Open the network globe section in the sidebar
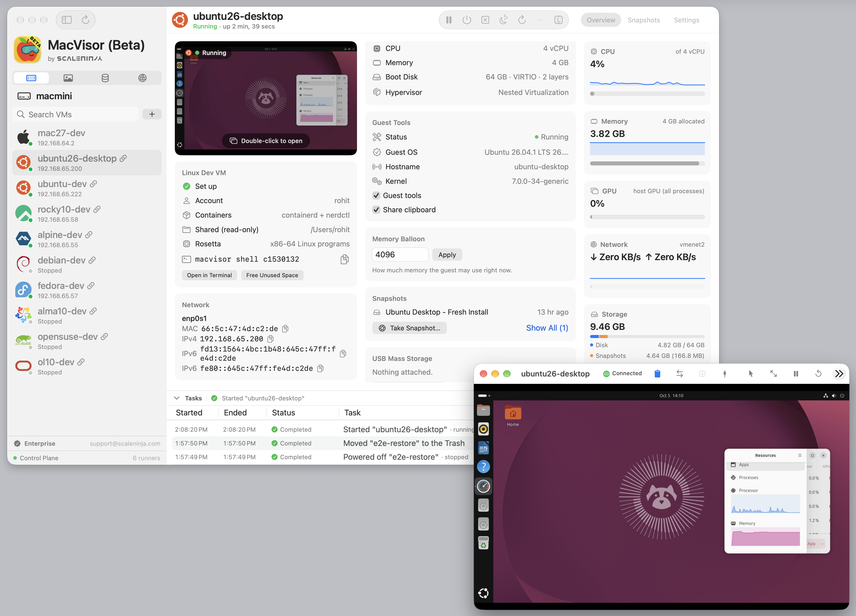The image size is (856, 616). (142, 78)
